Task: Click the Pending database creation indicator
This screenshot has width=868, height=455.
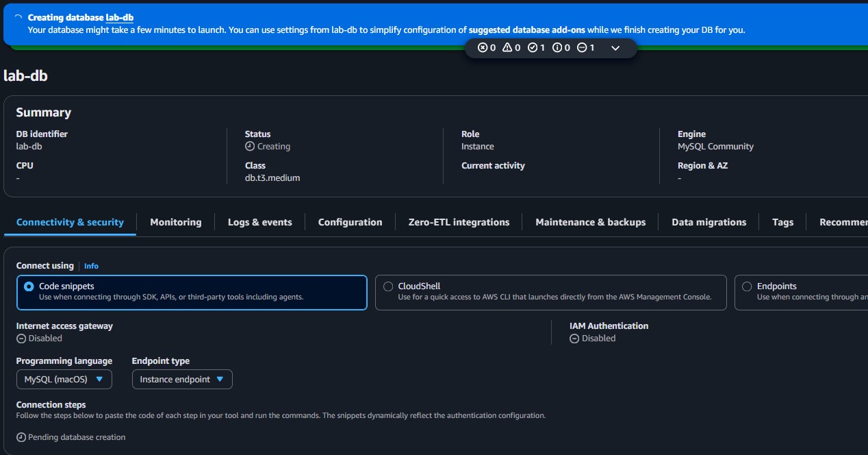Action: (71, 436)
